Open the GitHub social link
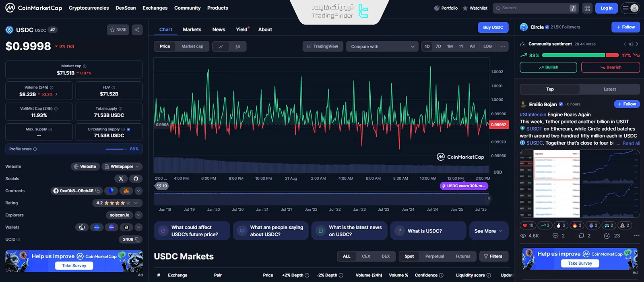 click(x=136, y=178)
